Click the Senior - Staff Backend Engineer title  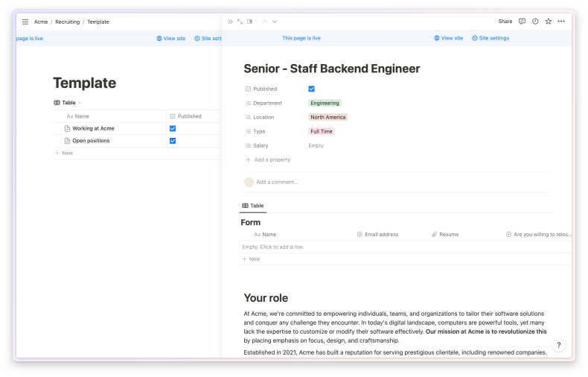pyautogui.click(x=332, y=69)
